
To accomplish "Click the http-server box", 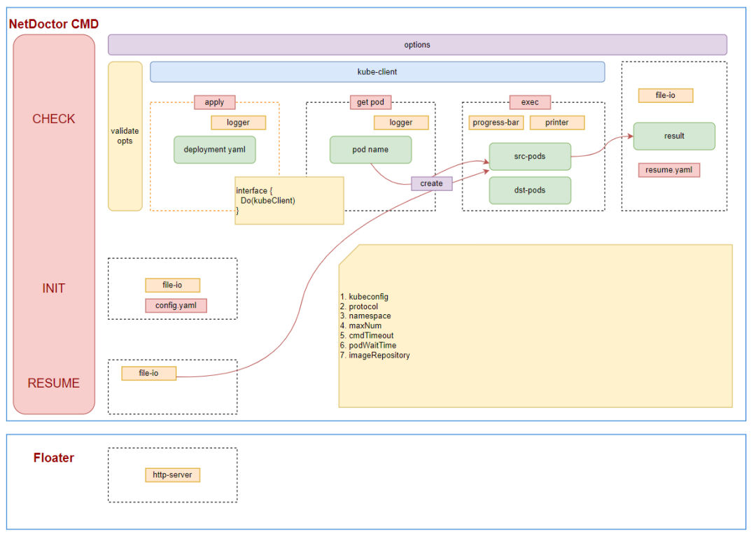I will tap(172, 475).
